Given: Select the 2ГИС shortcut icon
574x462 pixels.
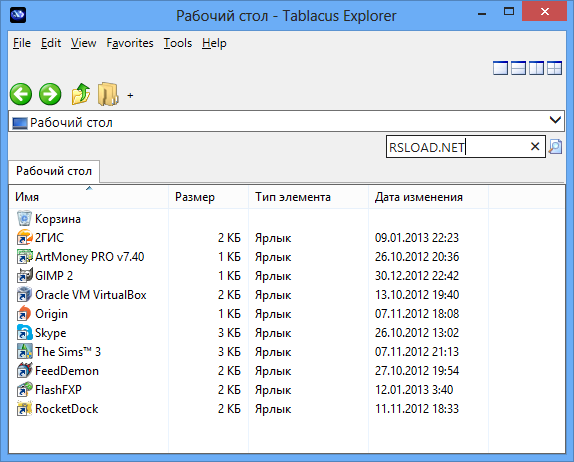Looking at the screenshot, I should tap(24, 237).
